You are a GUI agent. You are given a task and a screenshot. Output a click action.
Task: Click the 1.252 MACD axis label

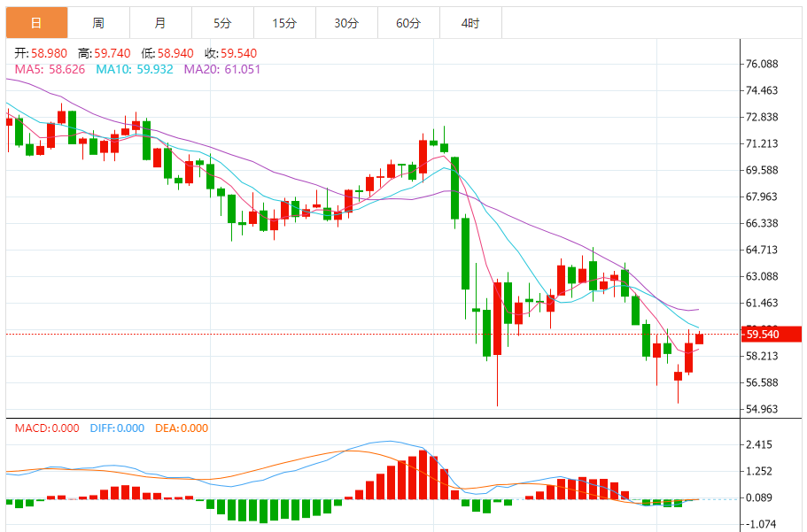tap(759, 471)
